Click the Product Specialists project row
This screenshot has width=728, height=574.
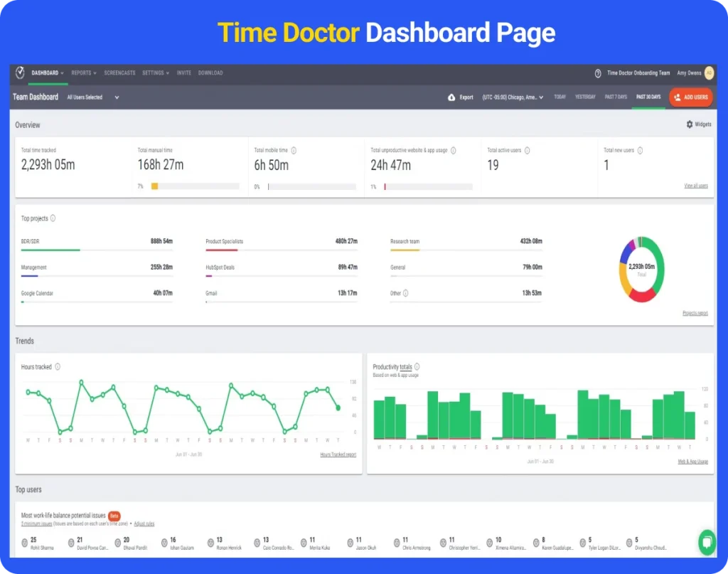point(282,245)
